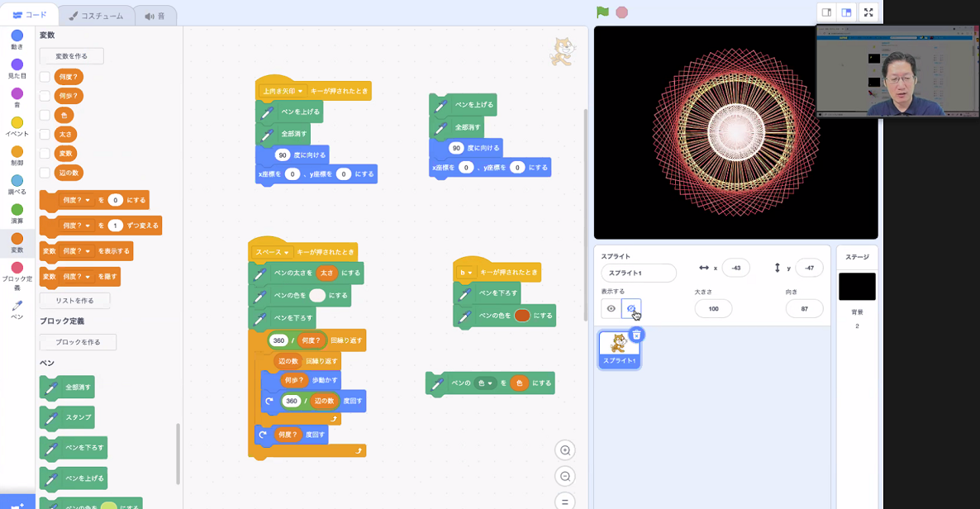Zoom out of the code workspace
Screen dimensions: 980x509
[x=565, y=477]
